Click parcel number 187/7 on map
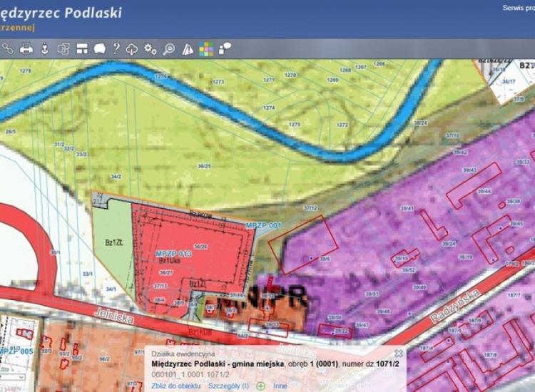535x392 pixels. (514, 295)
